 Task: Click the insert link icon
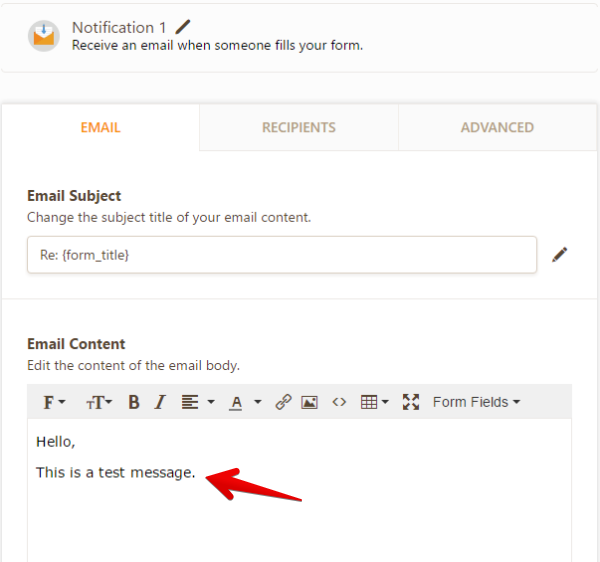pos(283,402)
